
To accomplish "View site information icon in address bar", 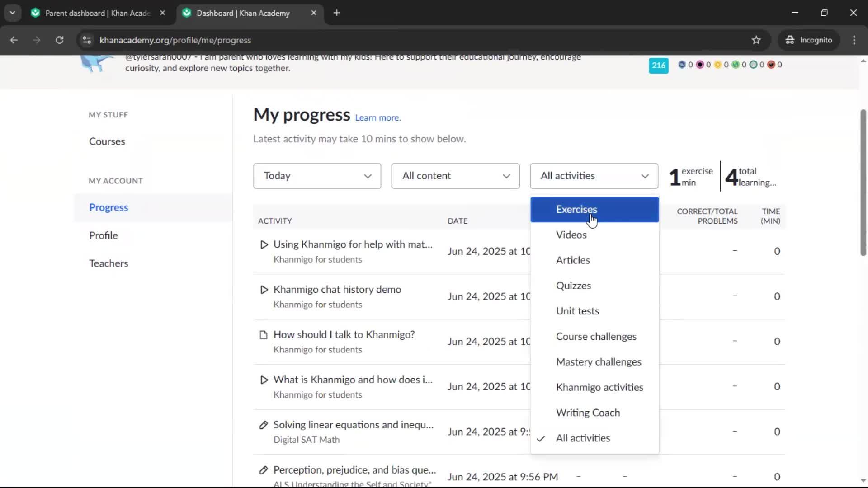I will [87, 40].
